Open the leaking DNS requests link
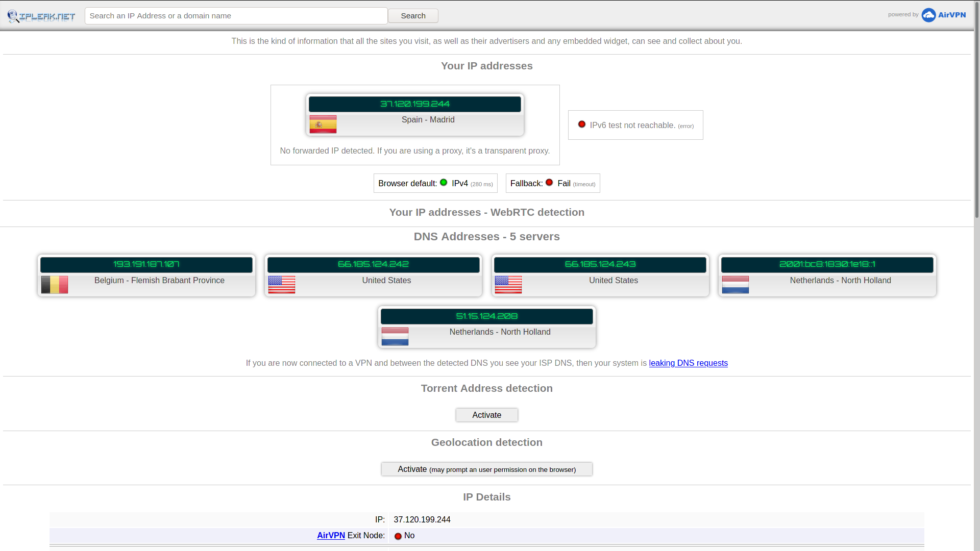The width and height of the screenshot is (980, 551). click(688, 363)
